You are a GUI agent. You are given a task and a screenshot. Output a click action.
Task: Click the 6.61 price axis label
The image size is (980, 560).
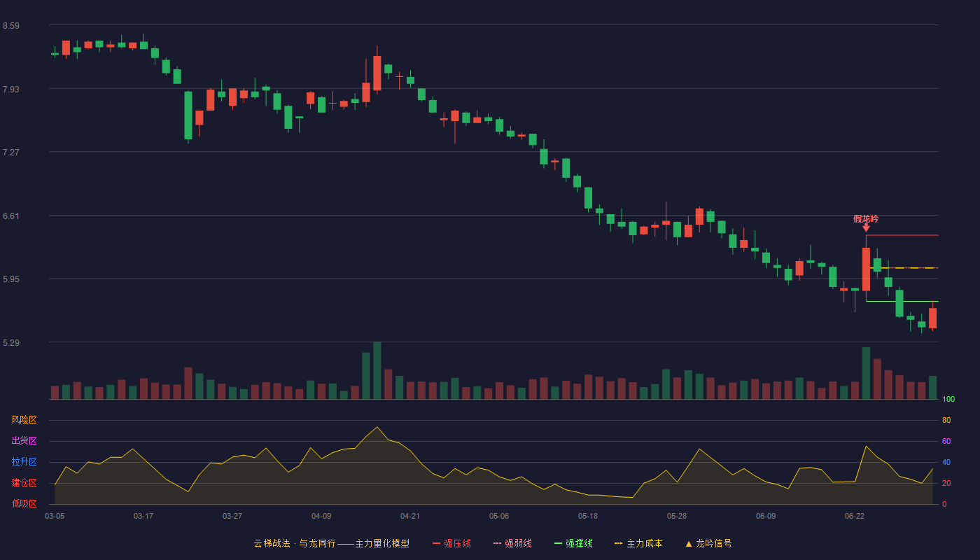click(x=11, y=216)
